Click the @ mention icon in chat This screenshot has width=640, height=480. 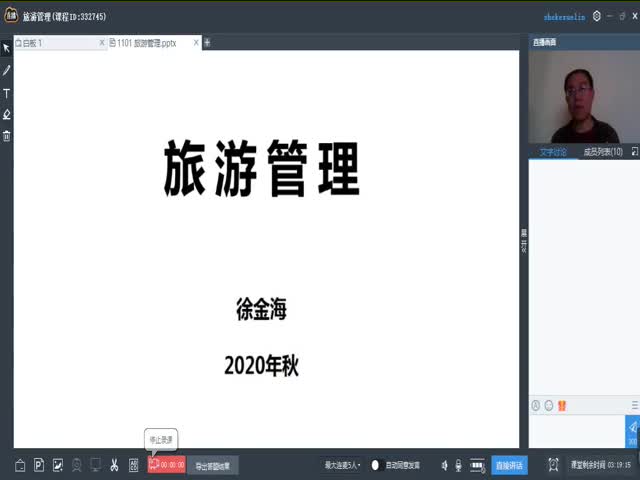pos(536,405)
